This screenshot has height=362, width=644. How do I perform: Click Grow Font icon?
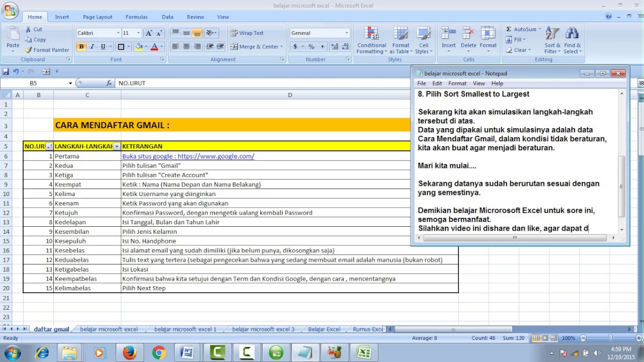pos(148,33)
